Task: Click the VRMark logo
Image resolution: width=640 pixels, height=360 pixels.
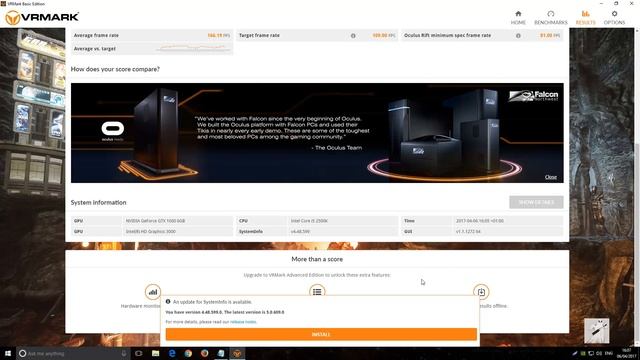Action: coord(42,18)
